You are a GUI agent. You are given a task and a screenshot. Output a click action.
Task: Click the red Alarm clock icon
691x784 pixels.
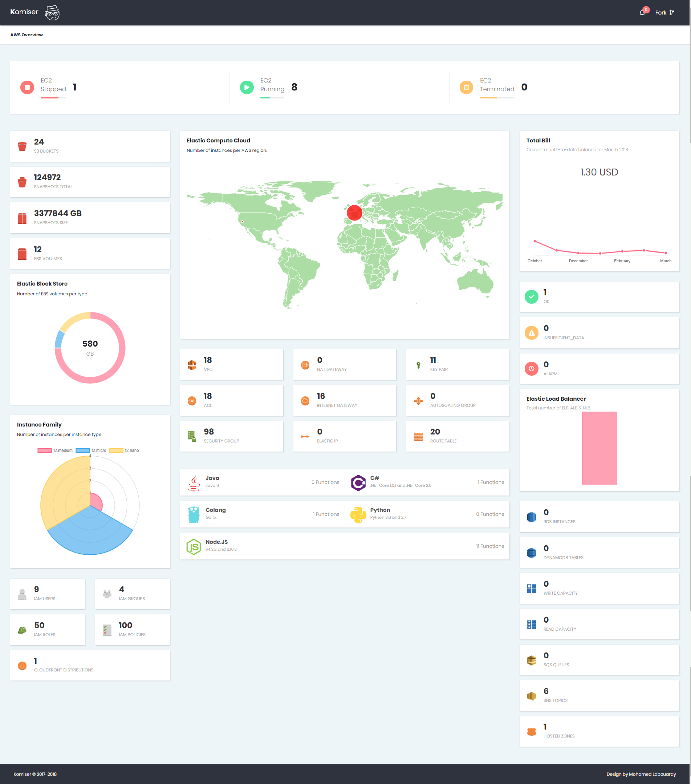532,369
